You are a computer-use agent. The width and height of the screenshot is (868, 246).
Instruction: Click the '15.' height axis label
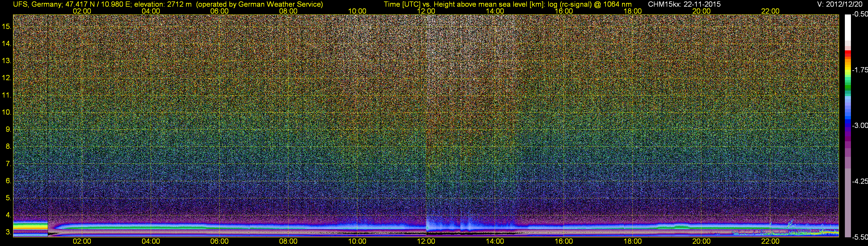click(x=7, y=27)
